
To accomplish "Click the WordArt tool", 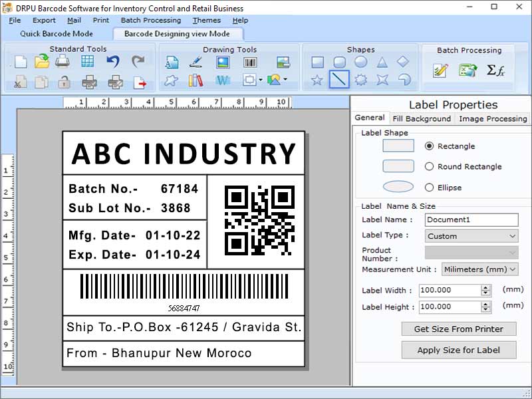I will 221,81.
